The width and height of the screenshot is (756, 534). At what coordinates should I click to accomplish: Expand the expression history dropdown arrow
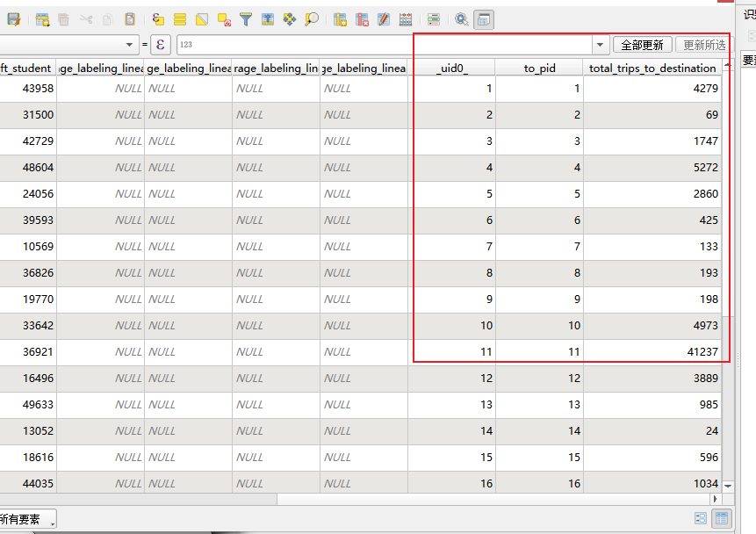600,45
